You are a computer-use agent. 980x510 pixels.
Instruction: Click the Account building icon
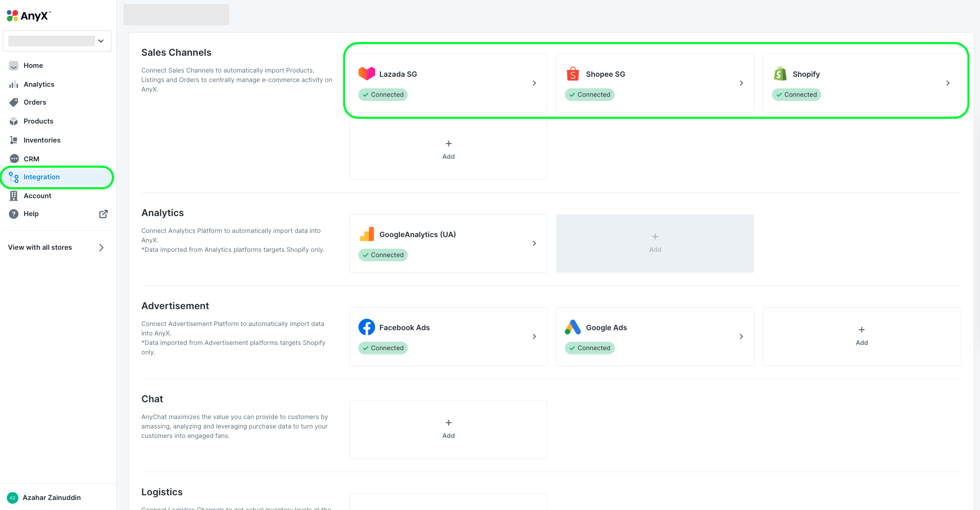click(x=14, y=196)
